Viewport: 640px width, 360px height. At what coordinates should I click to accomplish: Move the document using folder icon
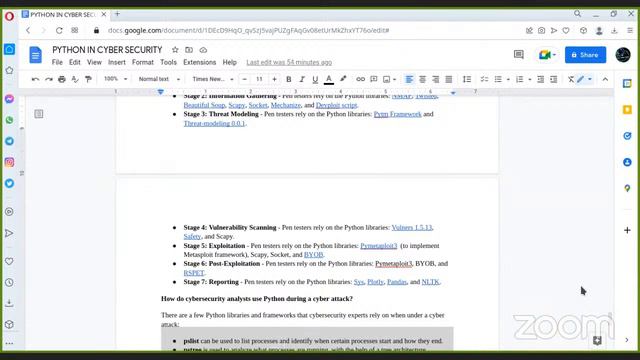tap(189, 50)
